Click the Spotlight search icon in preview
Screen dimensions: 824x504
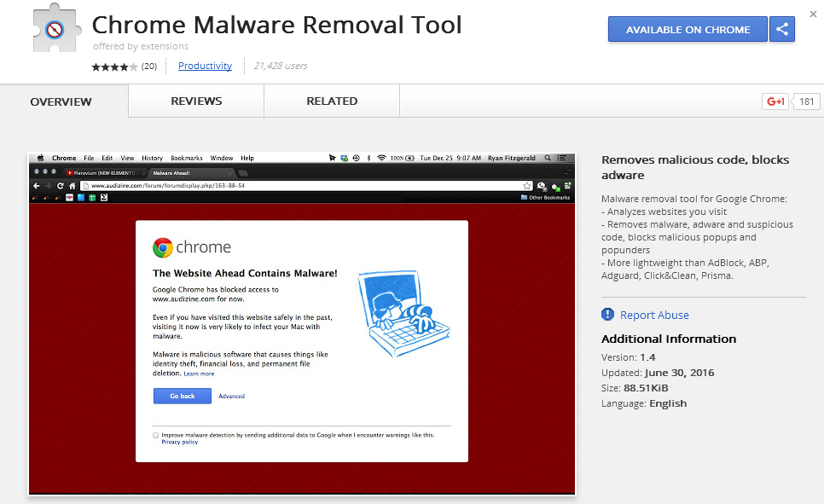(548, 158)
